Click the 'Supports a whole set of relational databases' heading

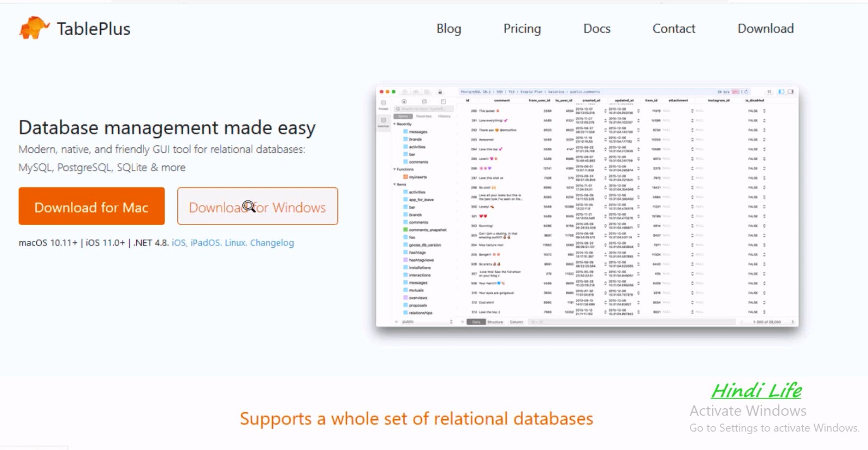(x=417, y=419)
